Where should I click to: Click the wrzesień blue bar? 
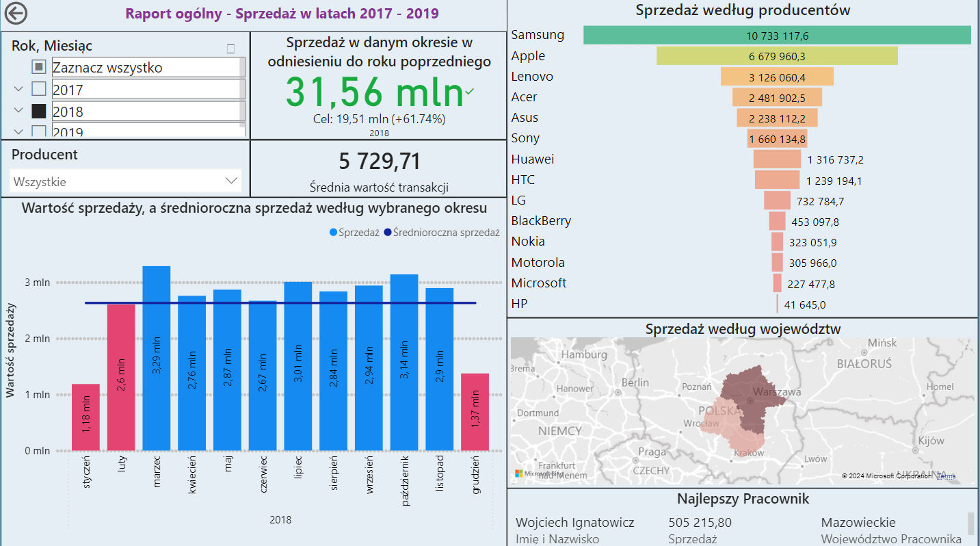369,368
